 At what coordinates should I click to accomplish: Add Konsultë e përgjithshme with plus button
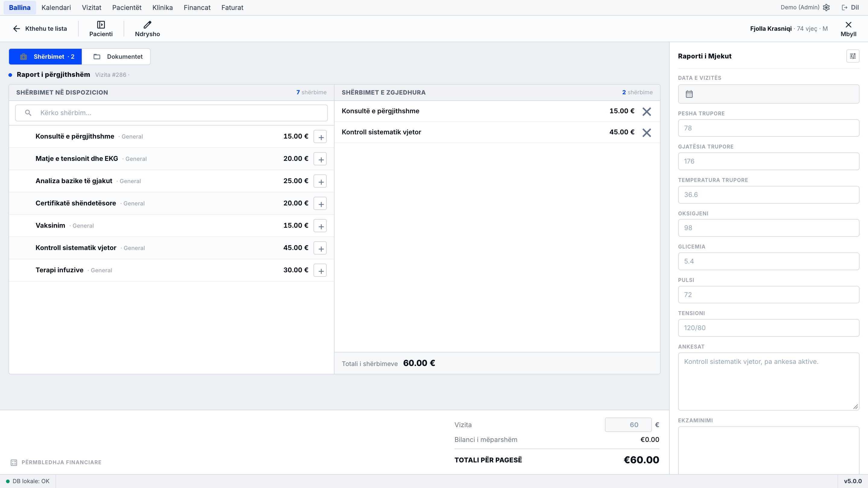tap(320, 137)
